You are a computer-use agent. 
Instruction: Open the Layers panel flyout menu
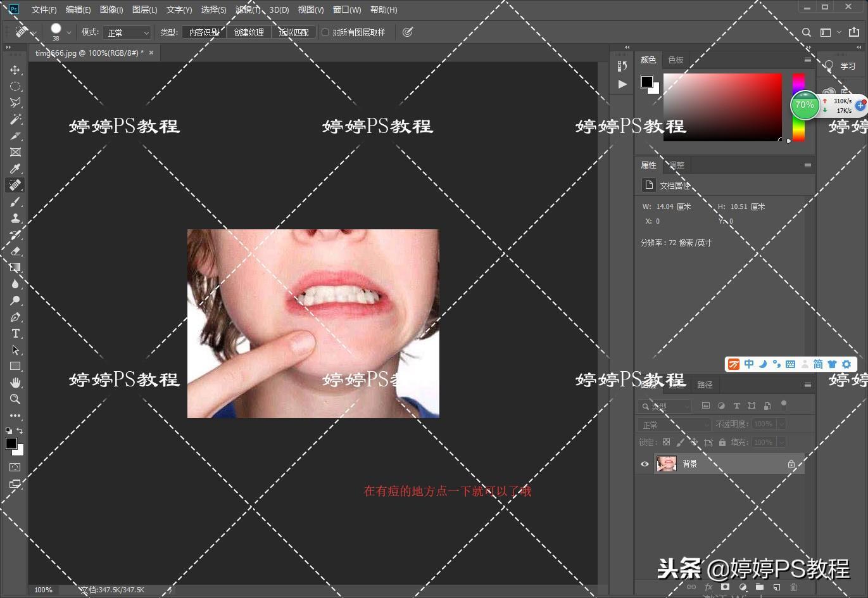(x=807, y=385)
